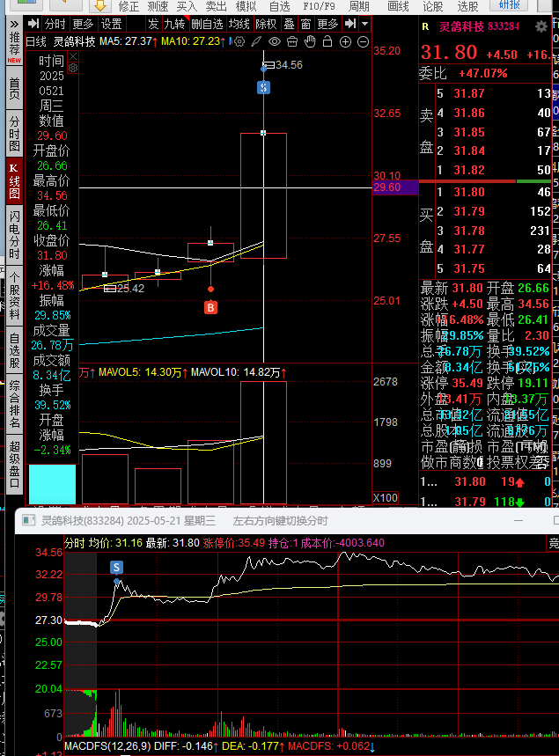The width and height of the screenshot is (559, 756).
Task: Click the red B buy marker on K-line
Action: tap(210, 308)
